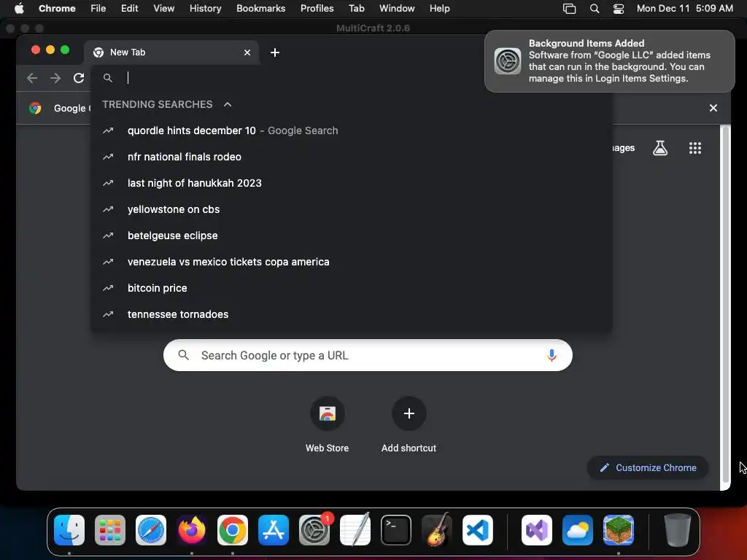This screenshot has height=560, width=747.
Task: Click the forward navigation arrow
Action: 55,78
